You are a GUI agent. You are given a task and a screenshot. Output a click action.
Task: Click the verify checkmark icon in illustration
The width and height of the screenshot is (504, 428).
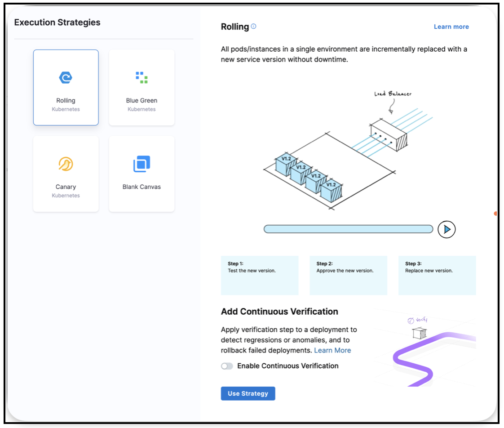click(x=410, y=321)
